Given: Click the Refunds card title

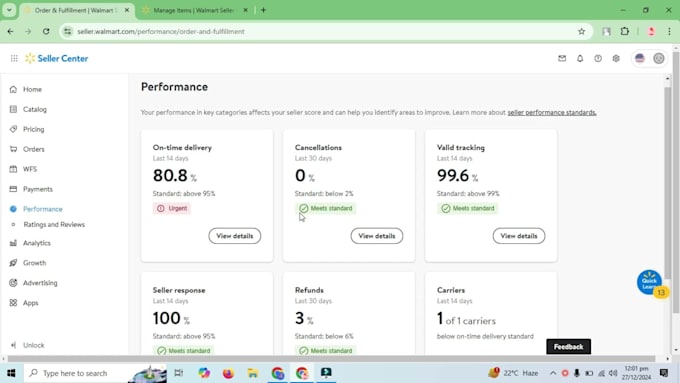Looking at the screenshot, I should point(309,290).
